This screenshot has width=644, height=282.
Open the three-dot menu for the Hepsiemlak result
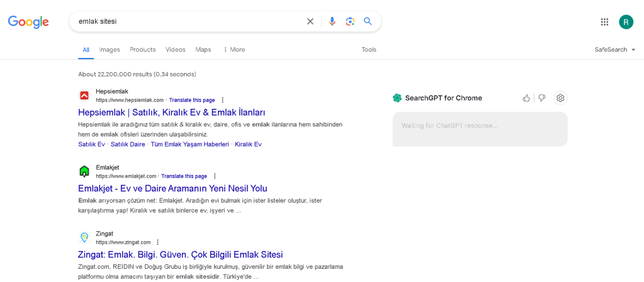point(223,100)
